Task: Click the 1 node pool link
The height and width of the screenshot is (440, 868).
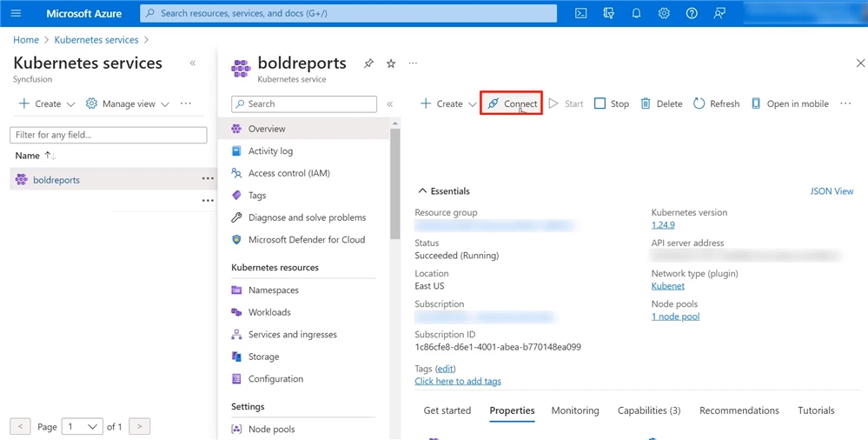Action: pyautogui.click(x=675, y=317)
